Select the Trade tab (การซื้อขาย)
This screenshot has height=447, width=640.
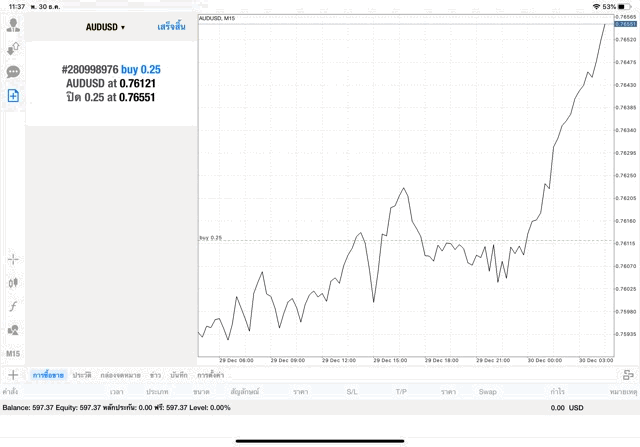[x=48, y=375]
